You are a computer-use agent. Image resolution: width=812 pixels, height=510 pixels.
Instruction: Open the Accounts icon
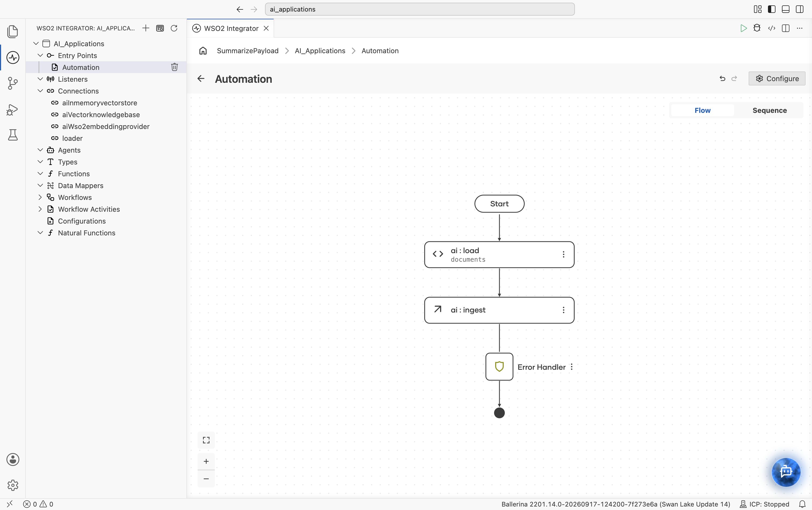(x=13, y=459)
